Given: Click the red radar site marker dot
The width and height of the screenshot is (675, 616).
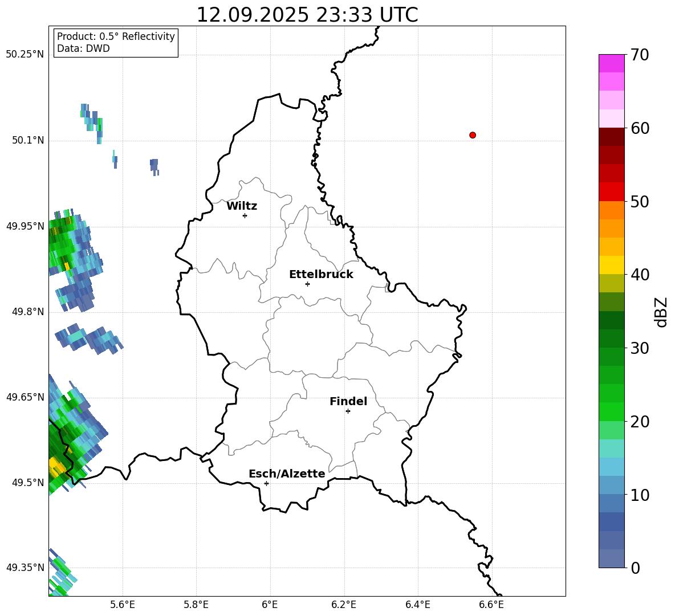Looking at the screenshot, I should coord(473,135).
